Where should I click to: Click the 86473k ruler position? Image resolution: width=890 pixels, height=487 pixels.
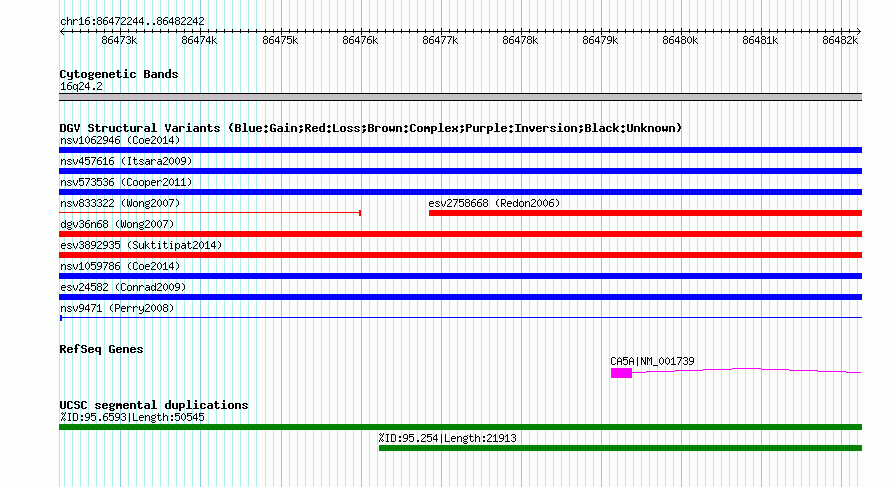pyautogui.click(x=119, y=40)
